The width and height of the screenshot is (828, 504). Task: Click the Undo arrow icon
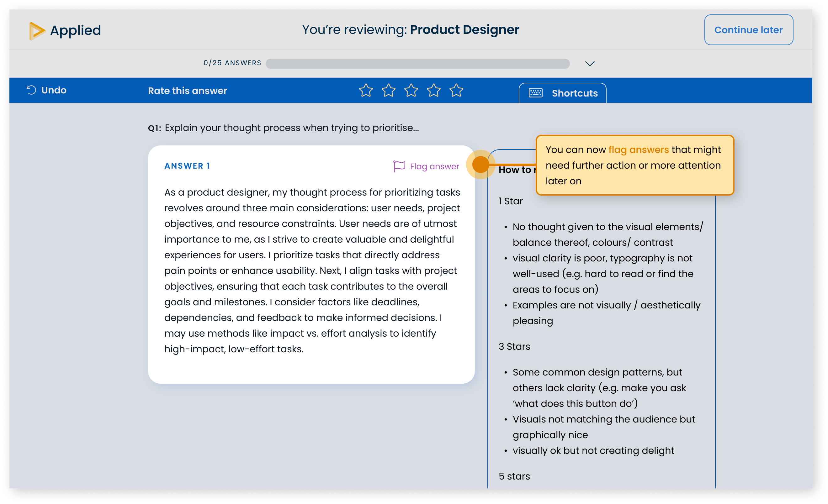point(31,90)
